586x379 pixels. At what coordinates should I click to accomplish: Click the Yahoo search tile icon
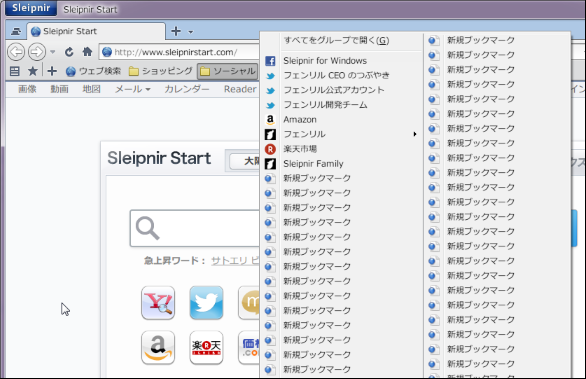(158, 303)
